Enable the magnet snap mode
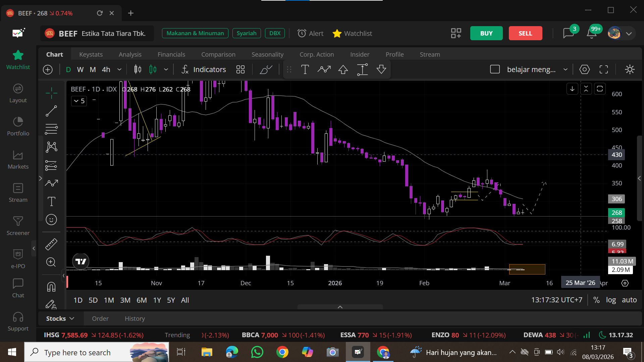 tap(51, 287)
